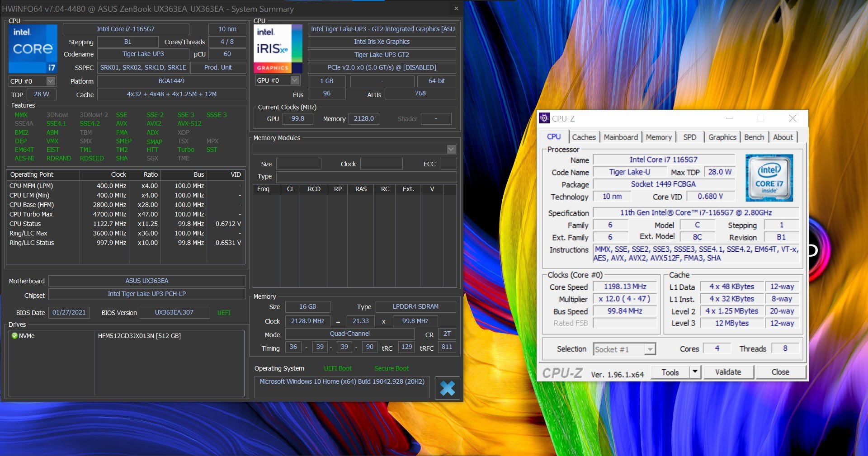Image resolution: width=868 pixels, height=456 pixels.
Task: Click the Prod. Unit field
Action: [x=218, y=67]
